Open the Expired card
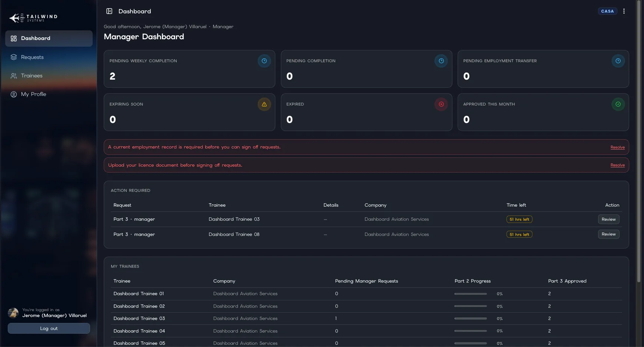 point(366,112)
